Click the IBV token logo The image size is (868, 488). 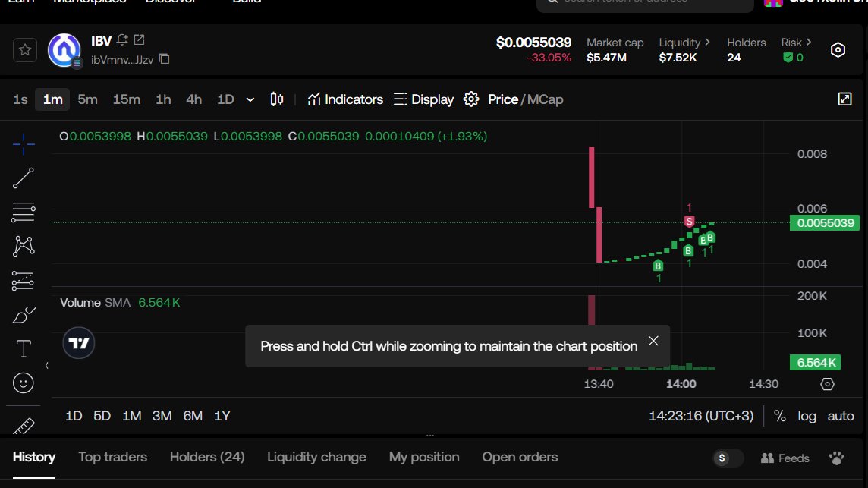pos(64,50)
